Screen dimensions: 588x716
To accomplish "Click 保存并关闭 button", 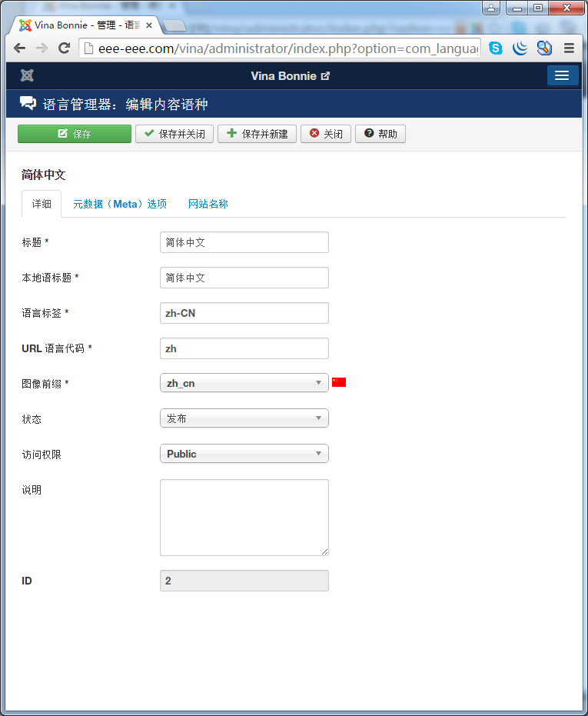I will pos(174,134).
